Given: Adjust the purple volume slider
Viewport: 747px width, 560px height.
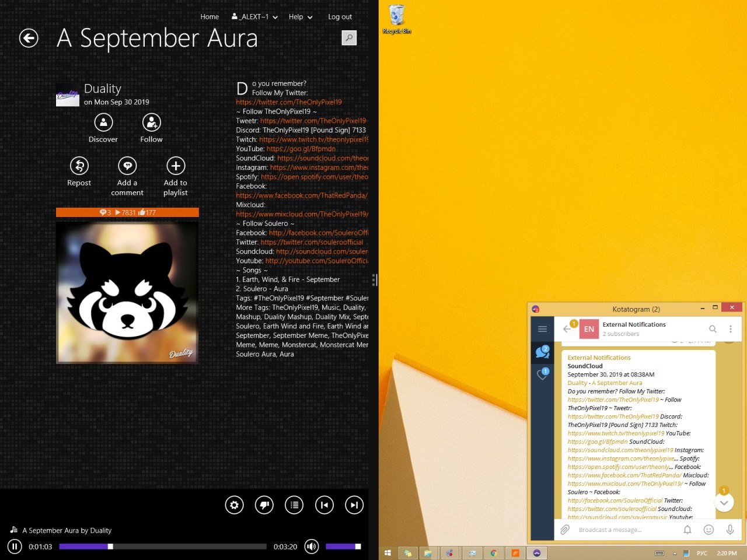Looking at the screenshot, I should (343, 547).
